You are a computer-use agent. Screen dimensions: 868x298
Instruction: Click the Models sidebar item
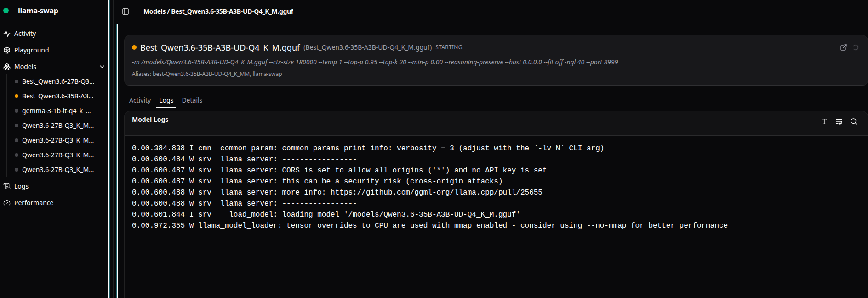tap(25, 67)
